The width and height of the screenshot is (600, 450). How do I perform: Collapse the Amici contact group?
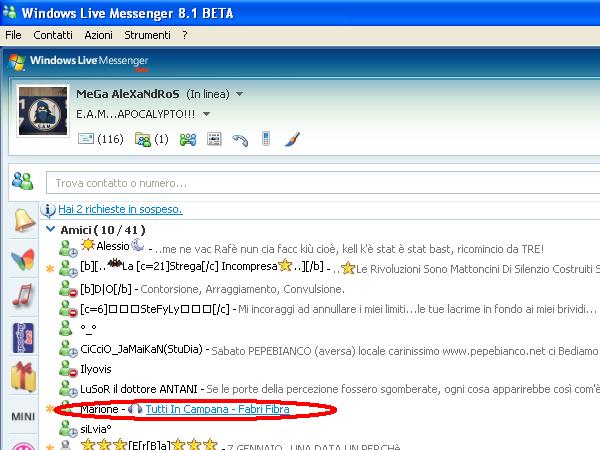(x=50, y=229)
